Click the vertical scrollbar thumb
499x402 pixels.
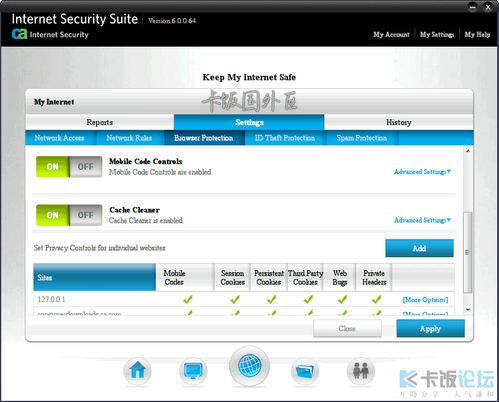468,252
